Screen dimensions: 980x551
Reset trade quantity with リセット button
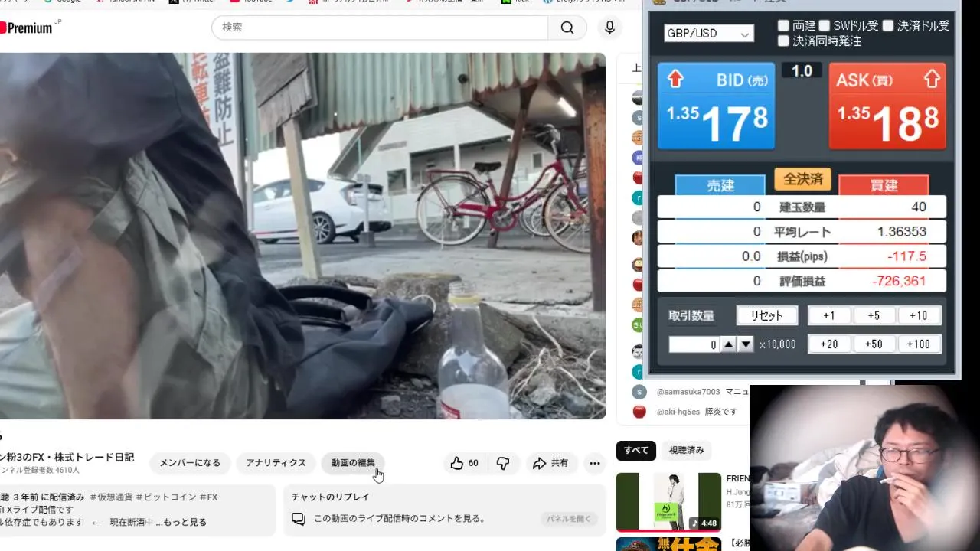click(x=767, y=315)
